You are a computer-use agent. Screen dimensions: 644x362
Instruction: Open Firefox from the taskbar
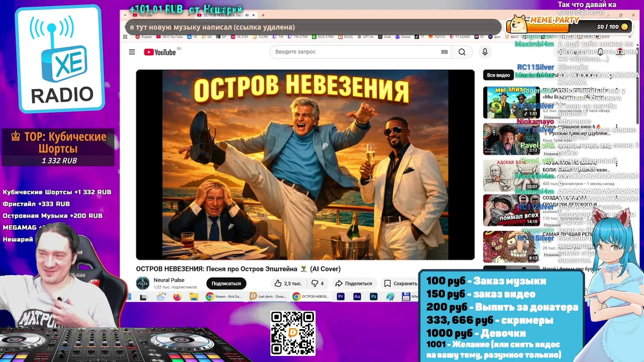coord(177,297)
